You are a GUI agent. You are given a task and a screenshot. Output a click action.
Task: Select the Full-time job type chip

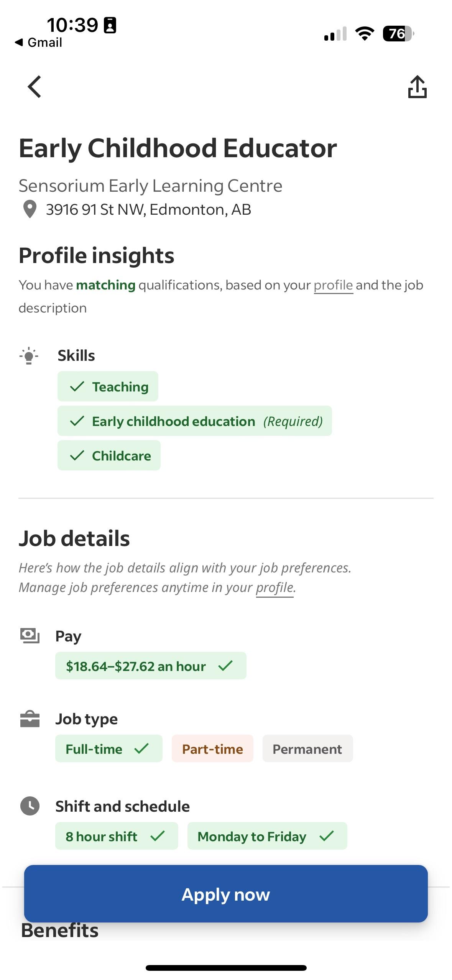[x=108, y=749]
